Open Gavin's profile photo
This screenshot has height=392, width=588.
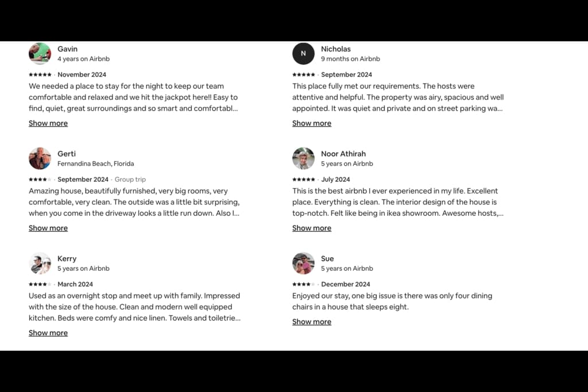pyautogui.click(x=40, y=53)
